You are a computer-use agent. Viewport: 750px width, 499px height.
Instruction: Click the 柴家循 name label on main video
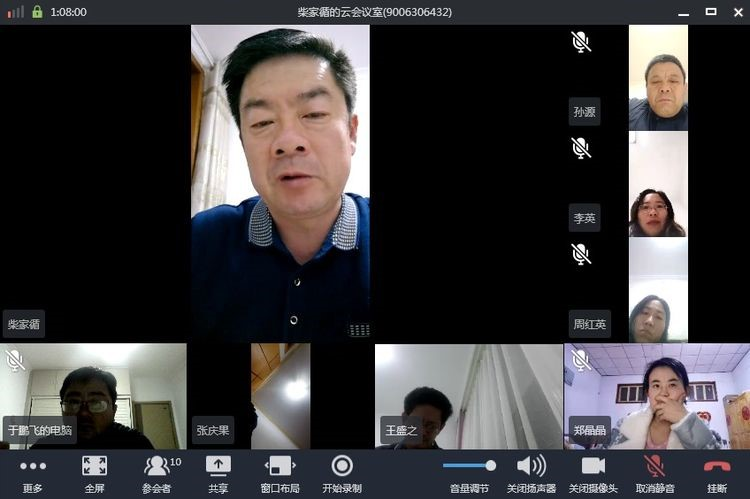pyautogui.click(x=25, y=324)
